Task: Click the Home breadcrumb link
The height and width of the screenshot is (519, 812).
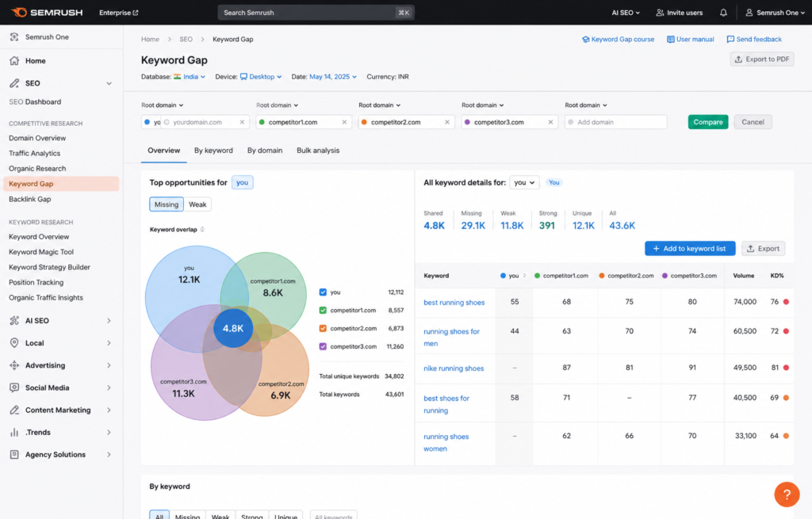Action: 150,40
